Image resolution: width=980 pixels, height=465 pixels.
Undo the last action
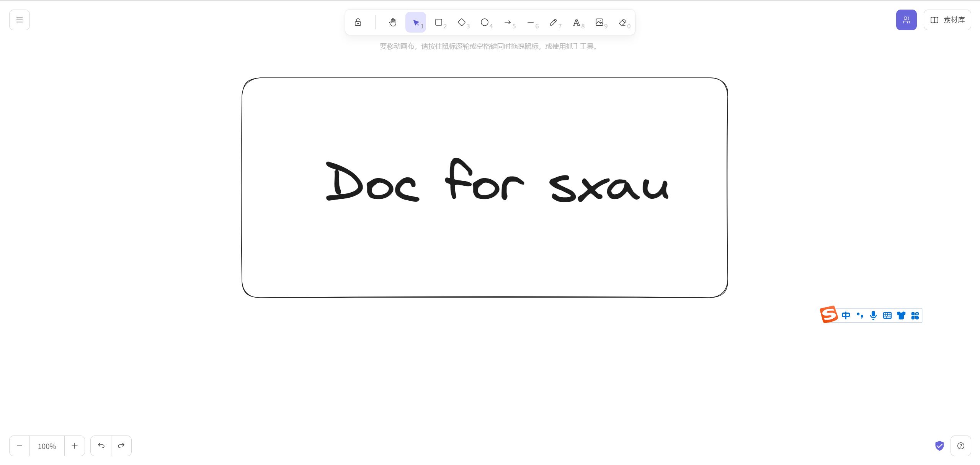101,446
